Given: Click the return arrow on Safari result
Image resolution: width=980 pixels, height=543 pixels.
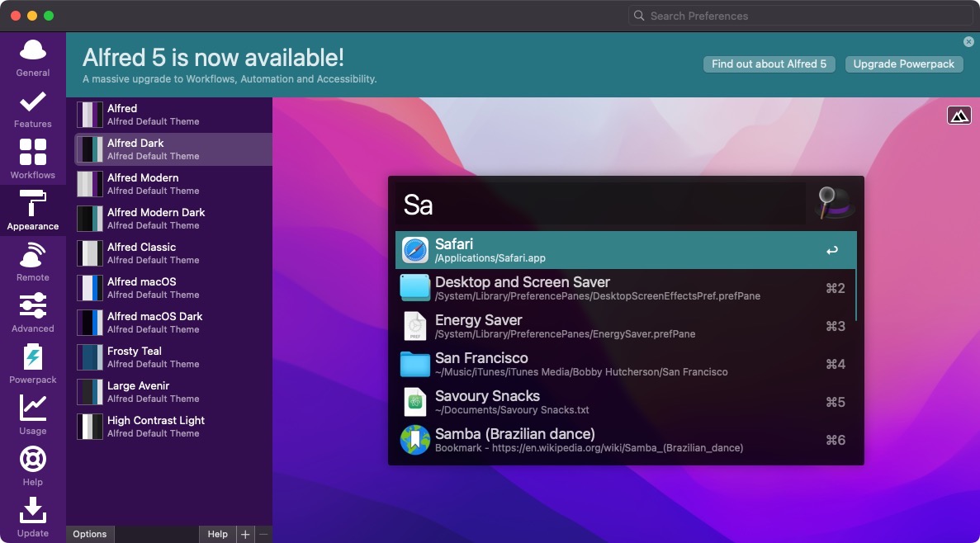Looking at the screenshot, I should pos(832,251).
